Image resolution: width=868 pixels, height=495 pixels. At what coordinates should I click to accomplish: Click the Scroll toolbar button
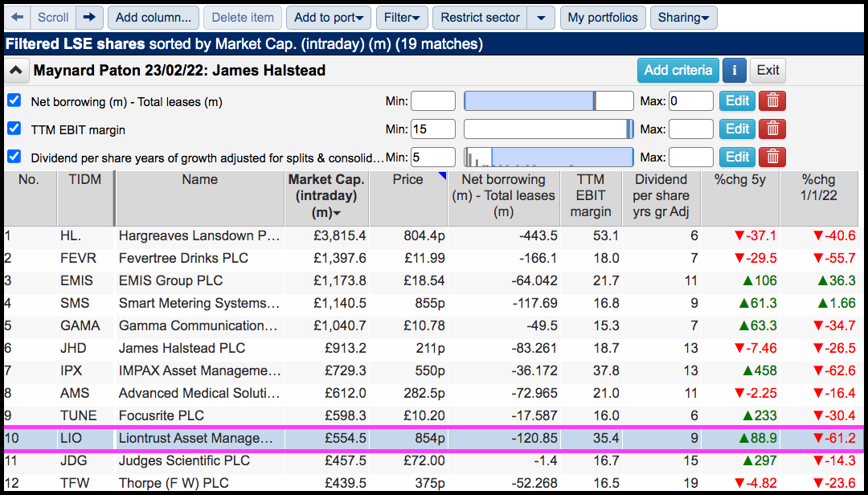coord(53,18)
